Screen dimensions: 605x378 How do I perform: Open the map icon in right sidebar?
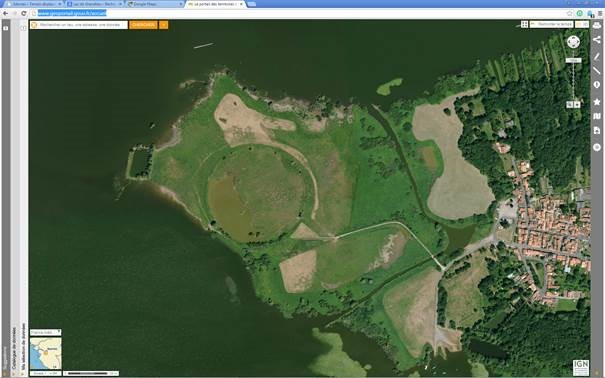click(597, 116)
